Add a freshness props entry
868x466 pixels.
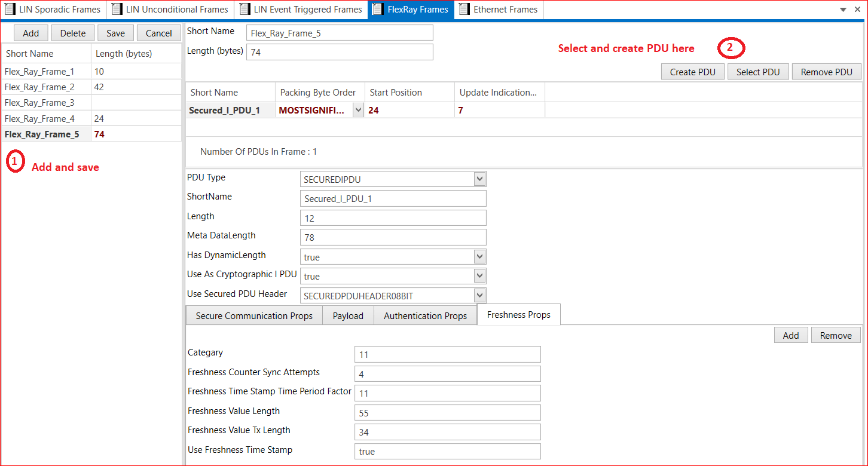click(x=791, y=335)
